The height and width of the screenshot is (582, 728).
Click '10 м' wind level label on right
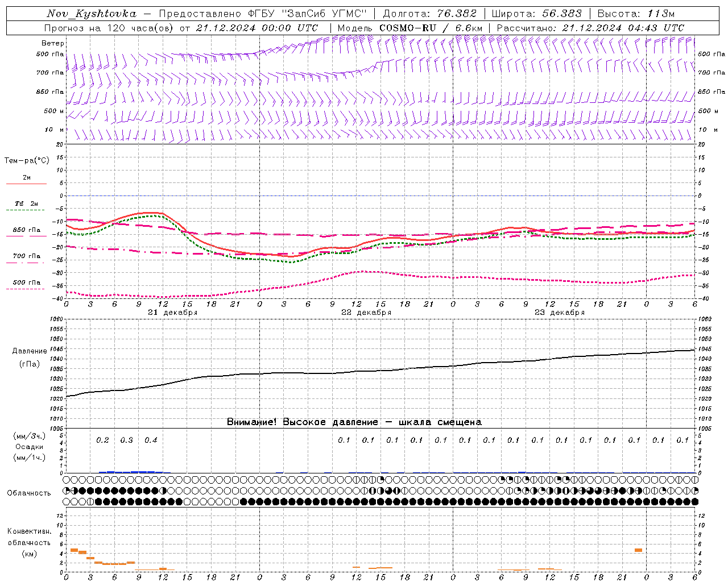click(707, 130)
